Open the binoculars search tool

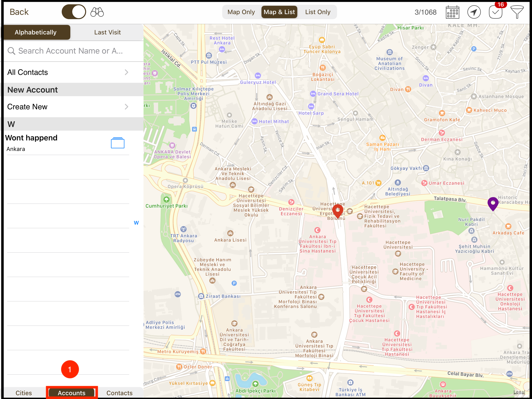(97, 11)
